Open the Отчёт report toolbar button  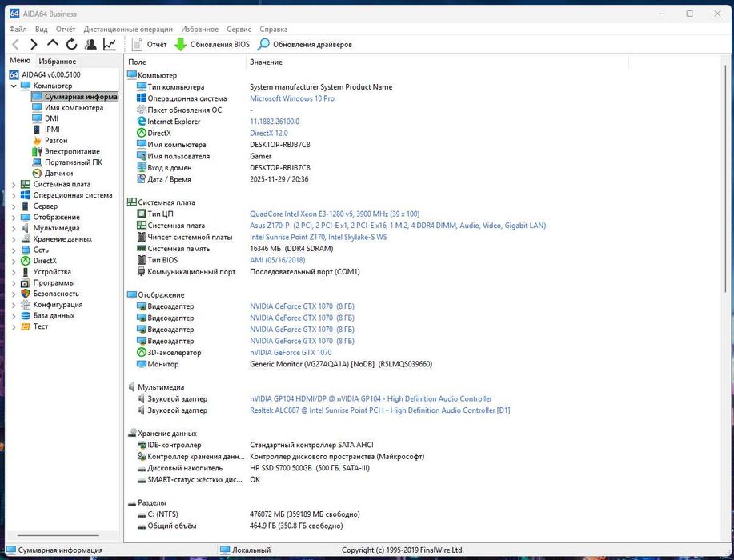tap(150, 45)
